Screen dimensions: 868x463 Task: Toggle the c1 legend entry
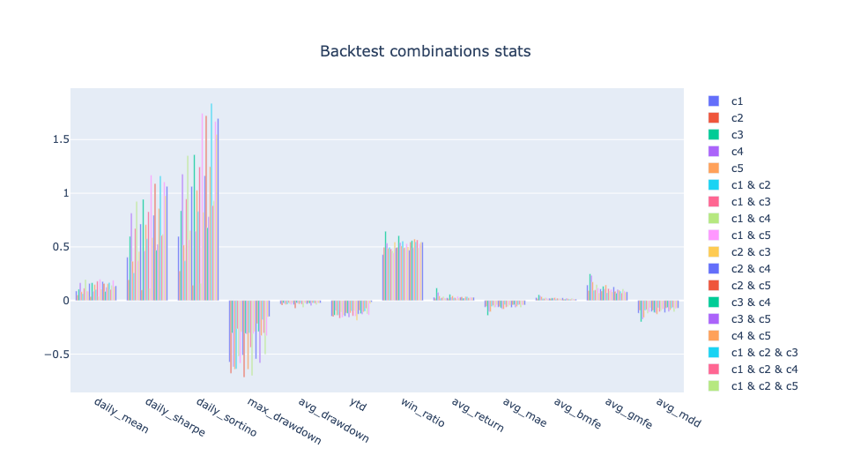[x=738, y=101]
